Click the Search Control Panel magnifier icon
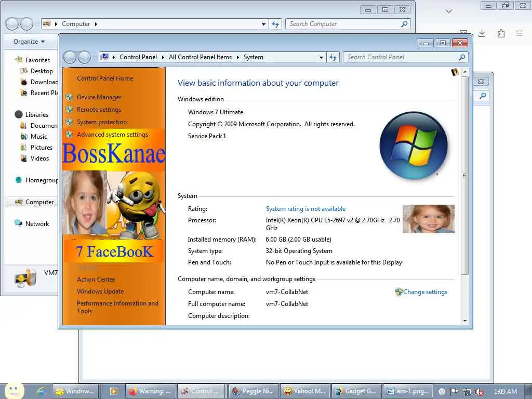Screen dimensions: 532x399 [462, 57]
